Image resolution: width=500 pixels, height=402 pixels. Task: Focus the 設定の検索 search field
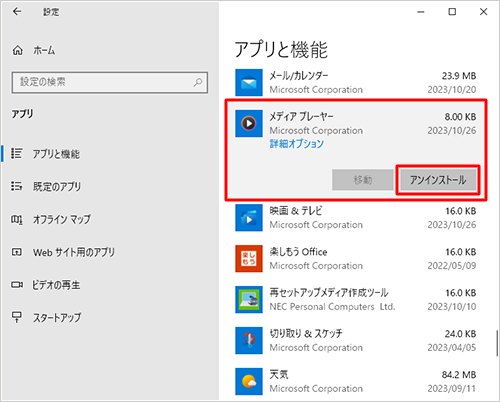[110, 82]
